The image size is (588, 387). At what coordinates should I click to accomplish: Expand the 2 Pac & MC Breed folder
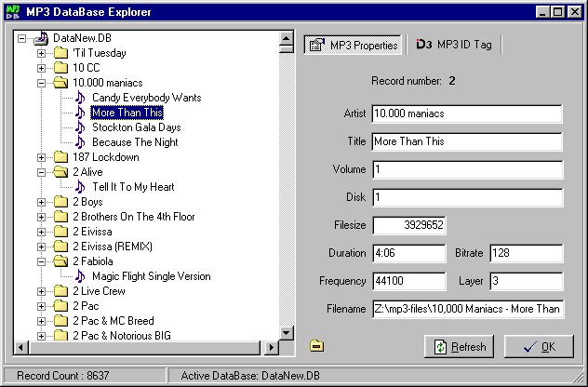(41, 321)
